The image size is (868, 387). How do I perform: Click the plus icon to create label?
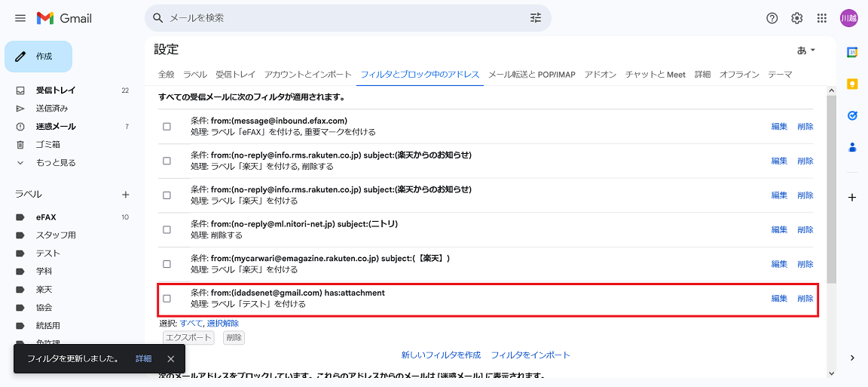click(126, 195)
